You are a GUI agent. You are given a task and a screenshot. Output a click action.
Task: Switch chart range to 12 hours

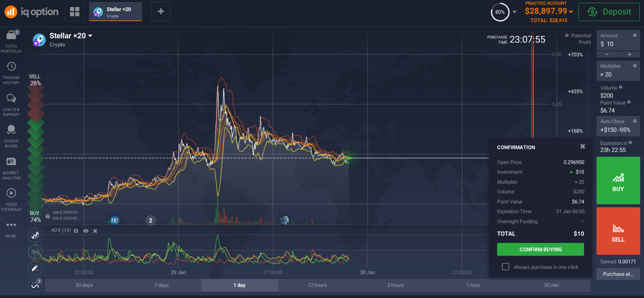click(x=317, y=285)
